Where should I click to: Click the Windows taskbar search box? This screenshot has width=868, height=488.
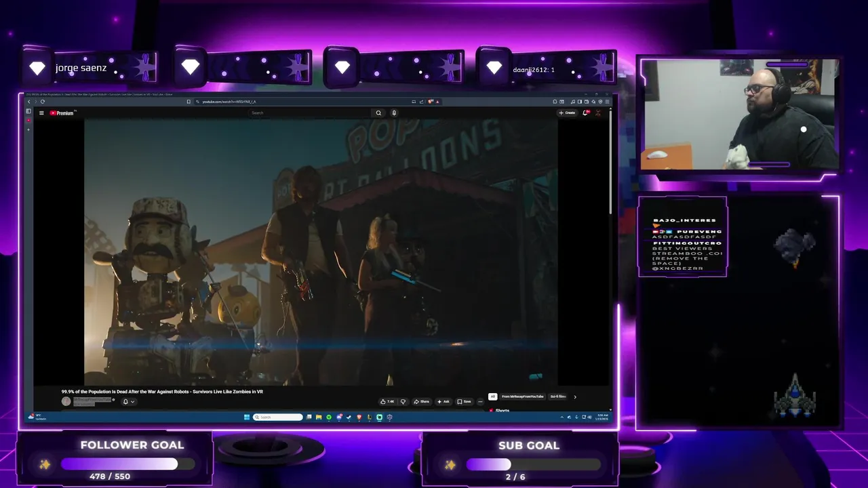click(278, 418)
